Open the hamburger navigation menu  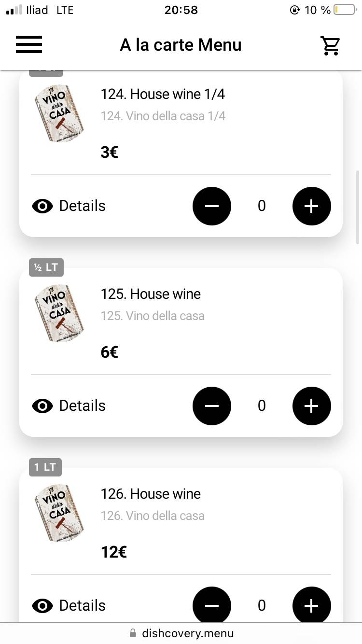pos(29,45)
